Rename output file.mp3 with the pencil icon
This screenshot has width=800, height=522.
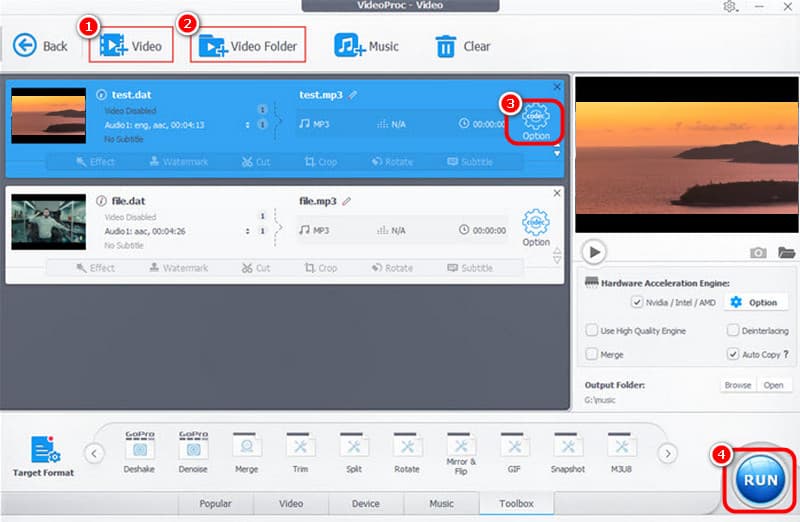click(346, 201)
